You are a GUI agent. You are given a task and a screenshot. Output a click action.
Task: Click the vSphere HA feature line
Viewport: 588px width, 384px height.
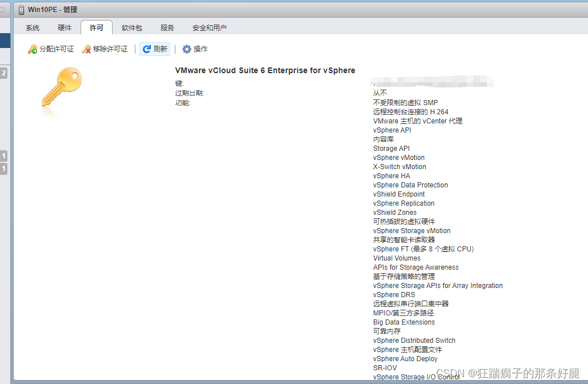392,176
